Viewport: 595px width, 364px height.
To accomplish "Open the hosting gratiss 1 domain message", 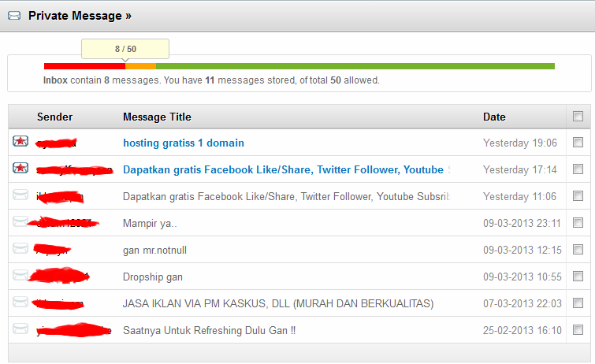I will coord(184,143).
